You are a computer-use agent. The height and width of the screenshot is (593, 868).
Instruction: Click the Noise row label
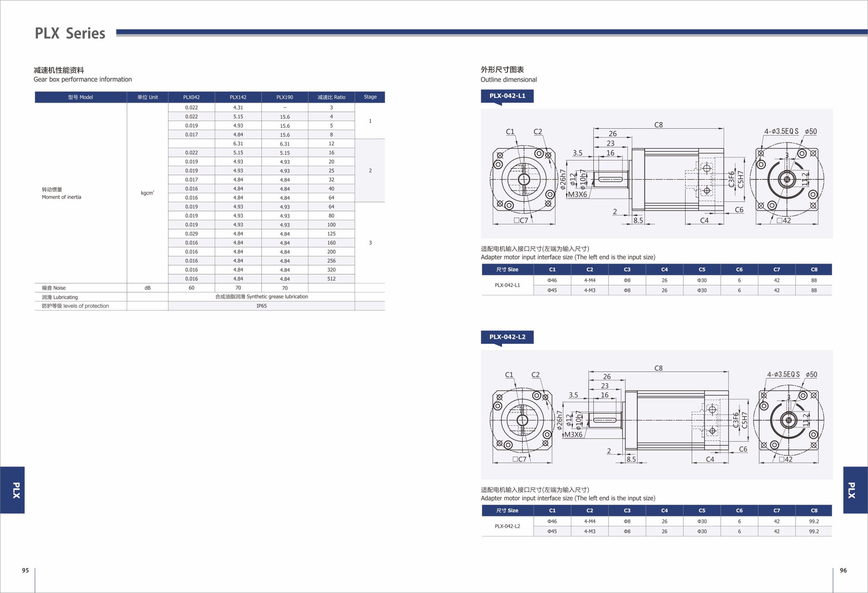pyautogui.click(x=54, y=288)
